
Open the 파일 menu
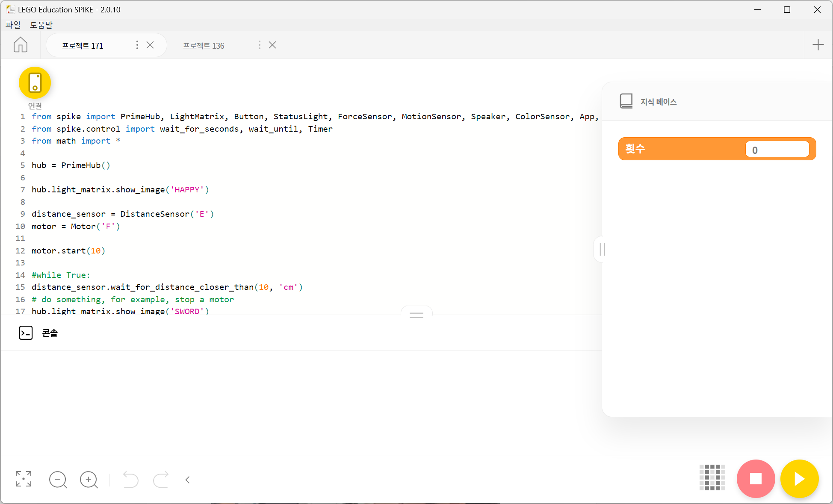coord(13,25)
